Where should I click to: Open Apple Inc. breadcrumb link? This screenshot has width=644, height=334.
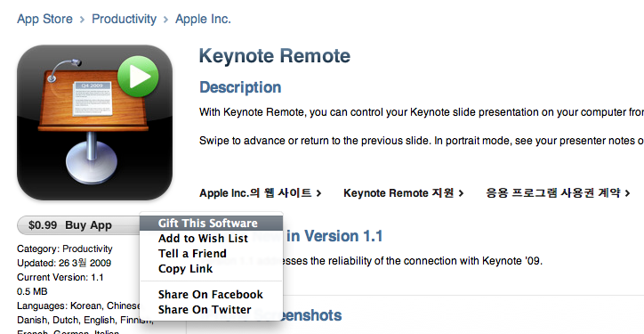(203, 19)
